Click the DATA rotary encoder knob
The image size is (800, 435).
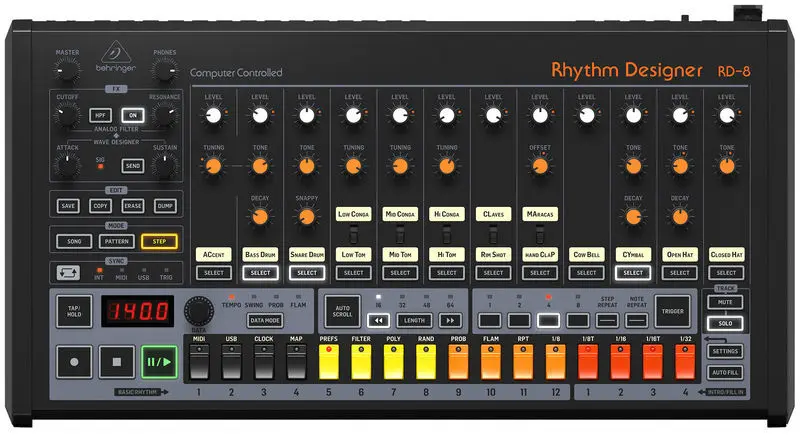coord(198,311)
